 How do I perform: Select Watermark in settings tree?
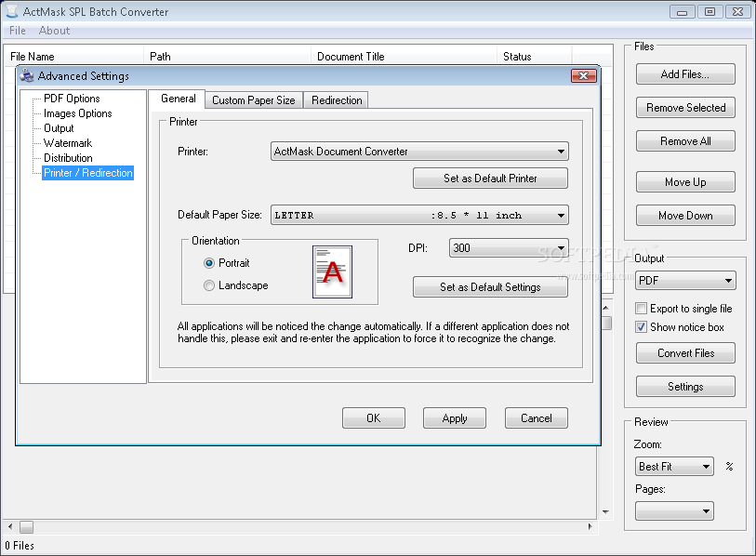click(x=68, y=143)
